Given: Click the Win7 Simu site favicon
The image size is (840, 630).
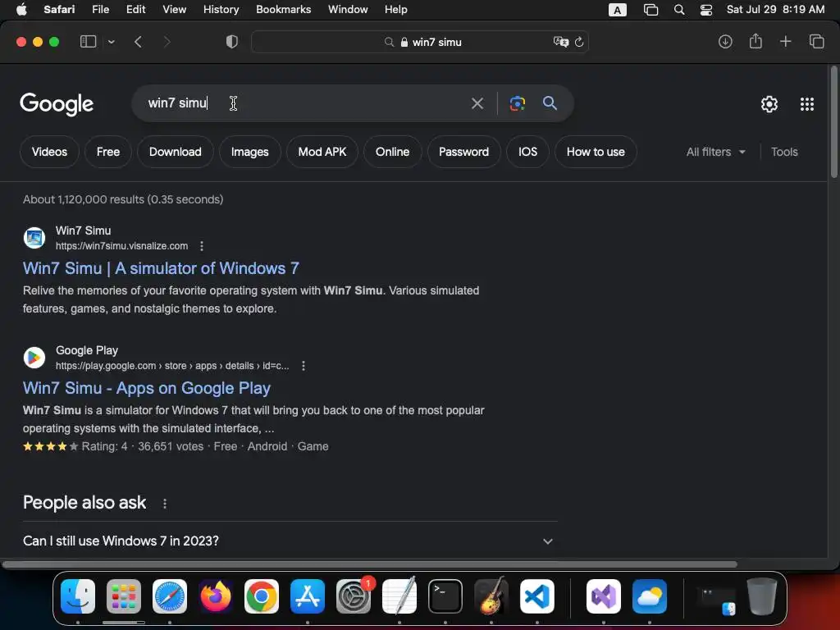Looking at the screenshot, I should click(x=34, y=237).
